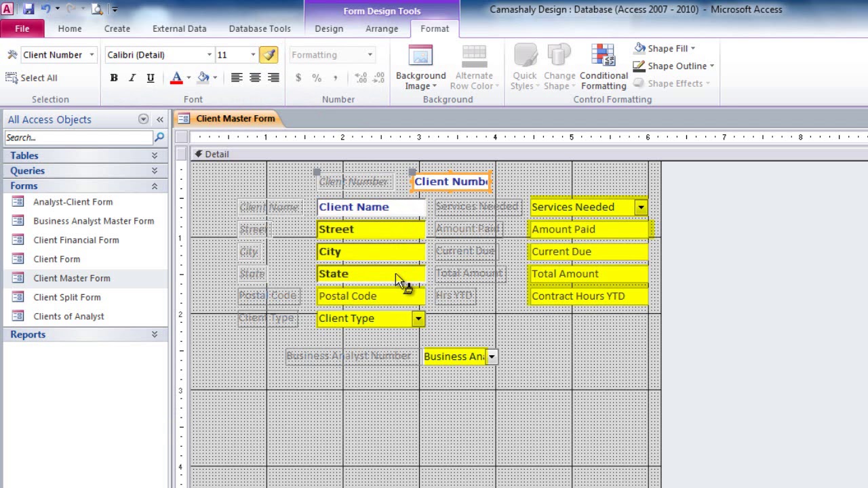This screenshot has width=868, height=488.
Task: Click the Services Needed combo box arrow
Action: pyautogui.click(x=641, y=207)
